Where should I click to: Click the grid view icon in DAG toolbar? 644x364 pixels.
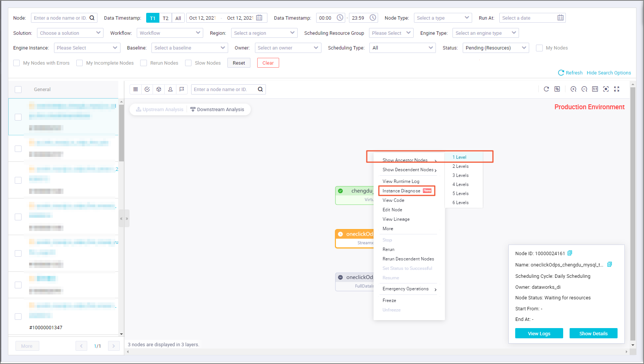136,89
